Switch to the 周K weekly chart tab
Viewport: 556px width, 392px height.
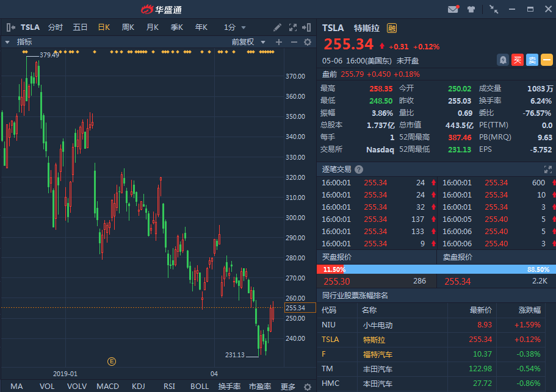128,27
